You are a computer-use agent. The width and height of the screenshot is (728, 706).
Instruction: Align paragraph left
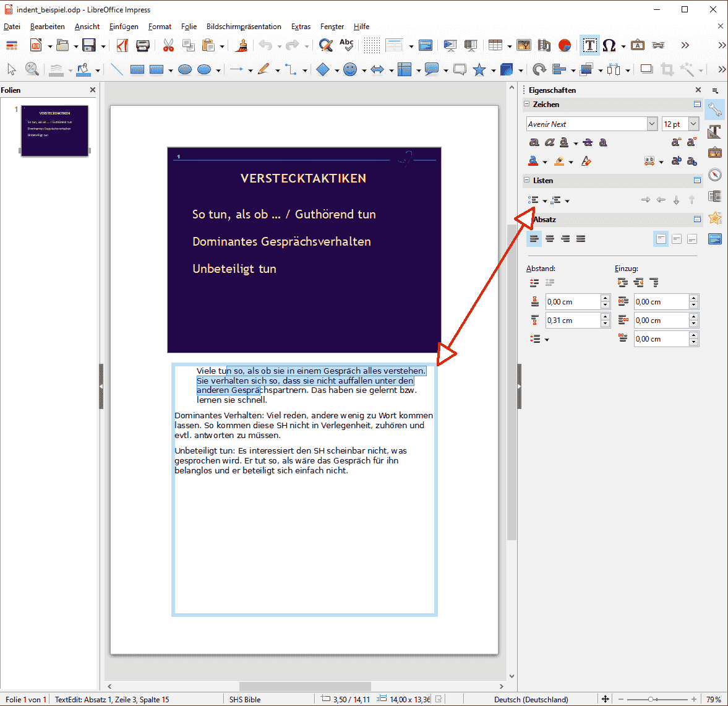534,239
